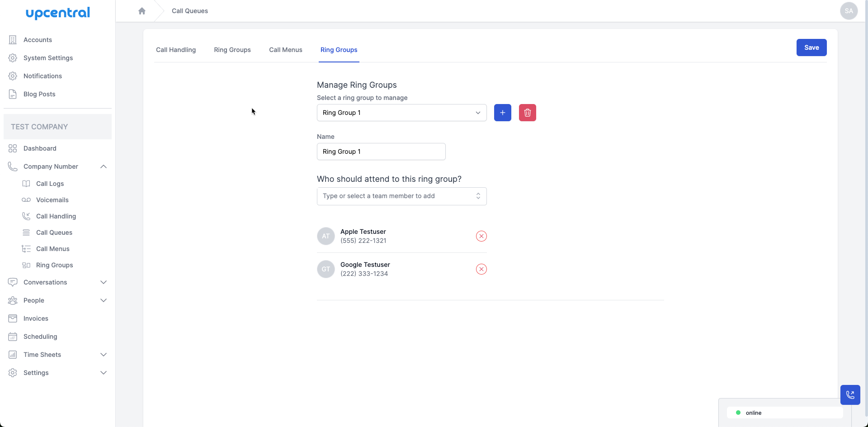The width and height of the screenshot is (868, 427).
Task: Remove Google Testuser from the ring group
Action: 481,269
